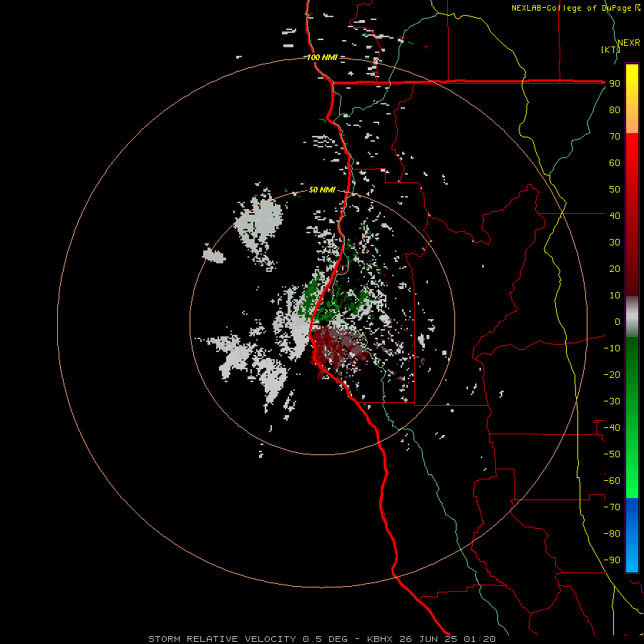Image resolution: width=644 pixels, height=644 pixels.
Task: Click the -70 value on the velocity scale
Action: pos(612,507)
